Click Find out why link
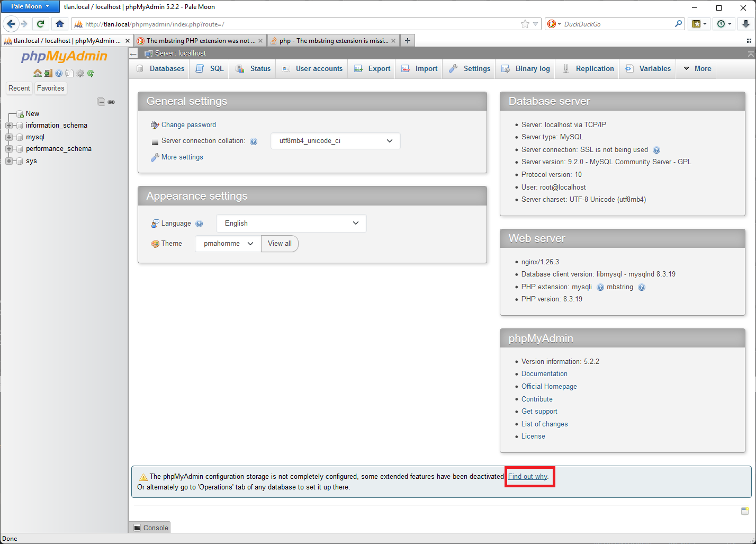 click(528, 477)
